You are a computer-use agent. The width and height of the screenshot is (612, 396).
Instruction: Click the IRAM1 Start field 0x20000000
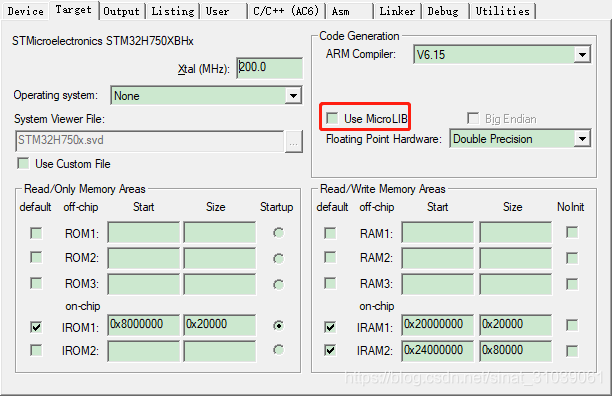pyautogui.click(x=438, y=325)
